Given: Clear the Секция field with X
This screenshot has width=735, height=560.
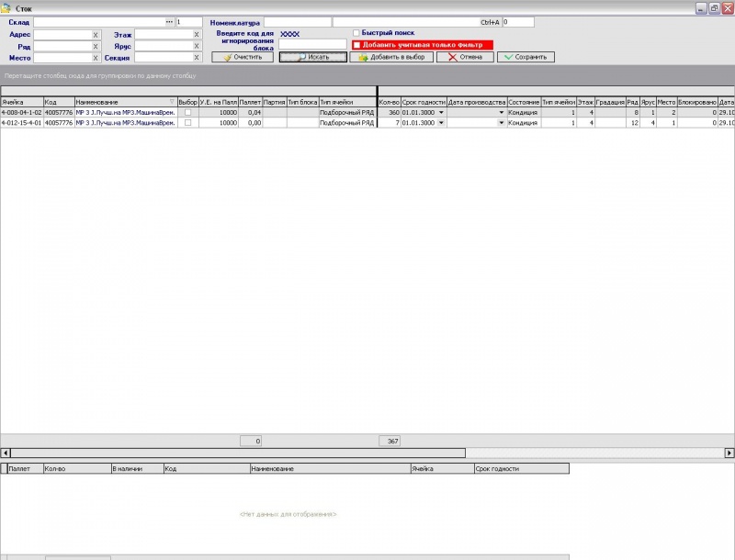Looking at the screenshot, I should (196, 58).
